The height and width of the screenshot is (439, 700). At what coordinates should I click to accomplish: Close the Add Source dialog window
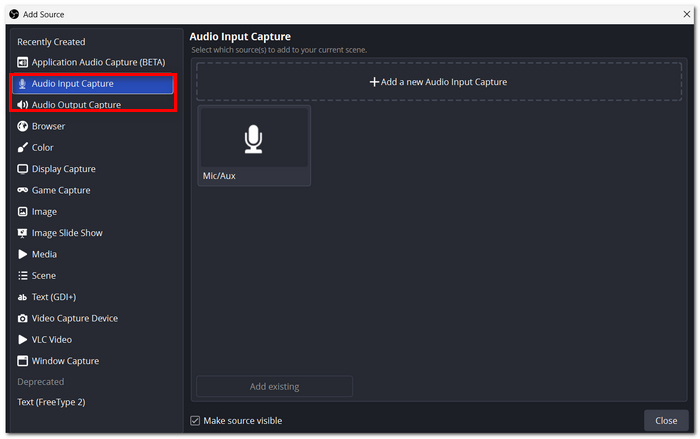(x=687, y=14)
